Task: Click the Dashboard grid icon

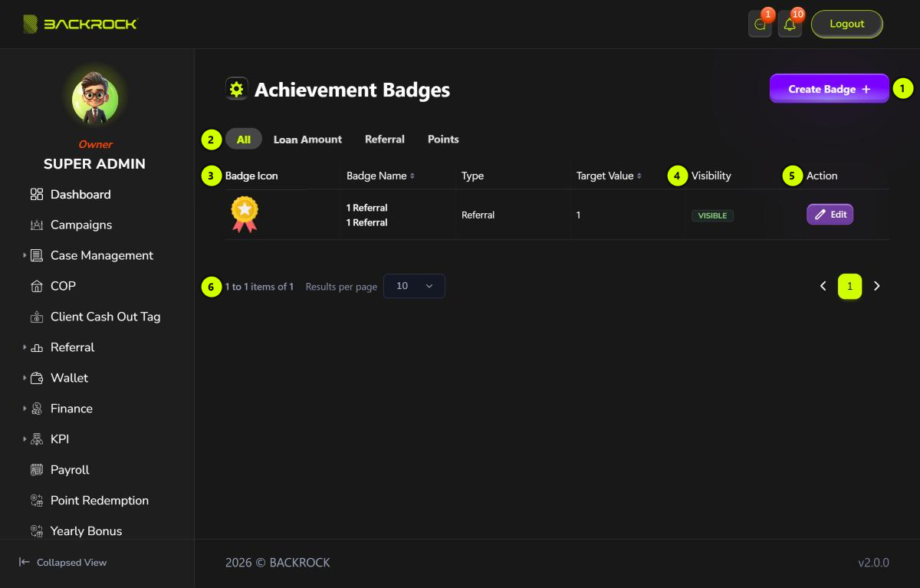Action: pyautogui.click(x=37, y=195)
